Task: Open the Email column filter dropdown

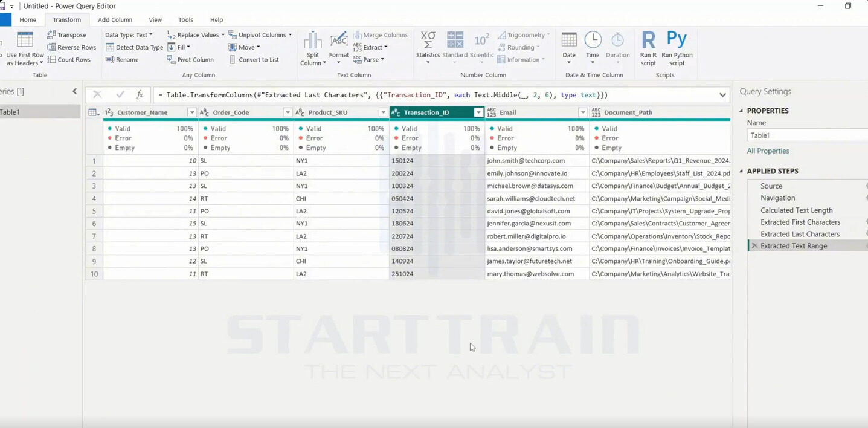Action: point(583,112)
